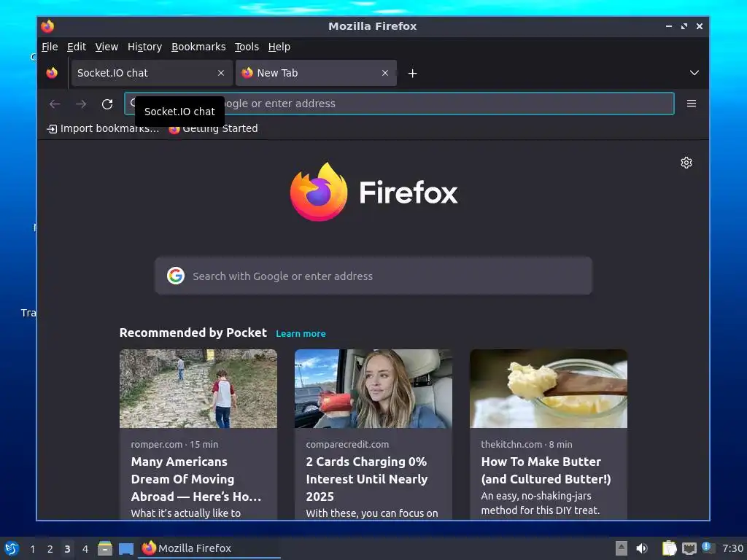
Task: Click Pocket Learn more link
Action: [x=301, y=334]
